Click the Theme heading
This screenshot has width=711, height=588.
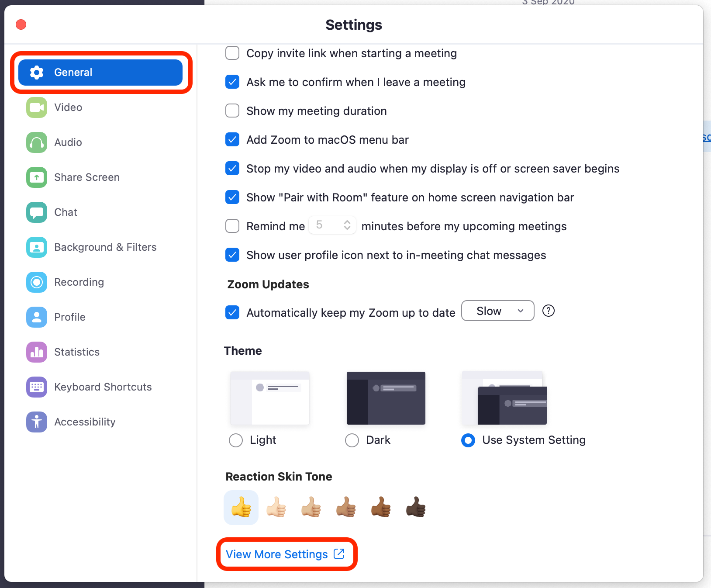click(x=243, y=351)
